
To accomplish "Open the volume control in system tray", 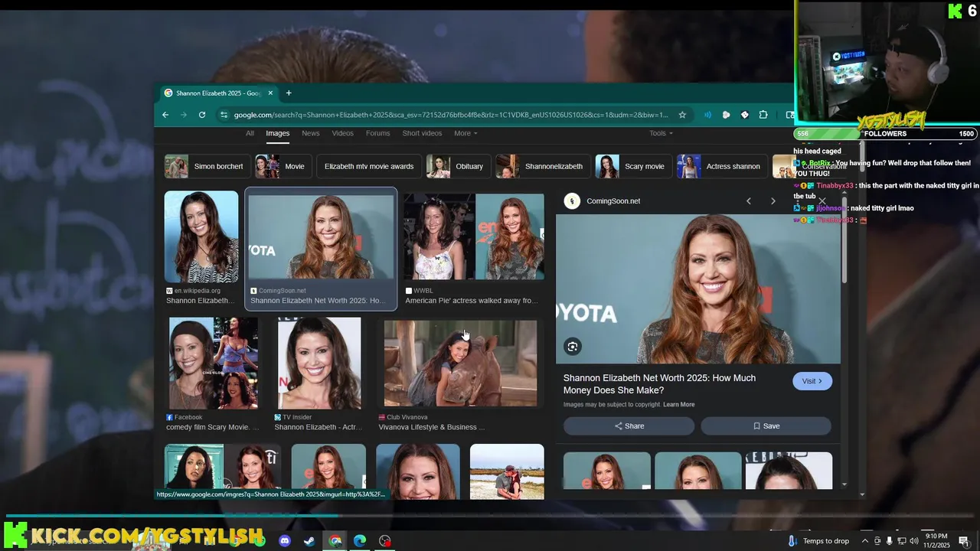I will 913,541.
